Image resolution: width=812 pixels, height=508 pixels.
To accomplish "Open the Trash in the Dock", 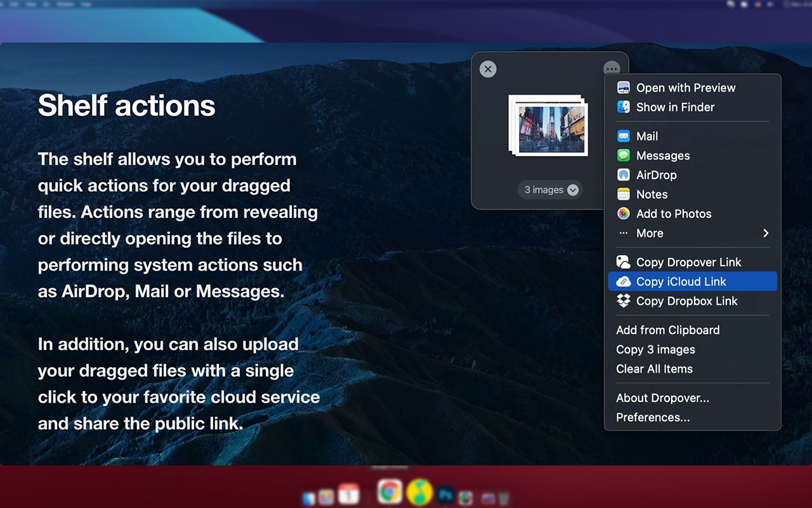I will coord(503,499).
